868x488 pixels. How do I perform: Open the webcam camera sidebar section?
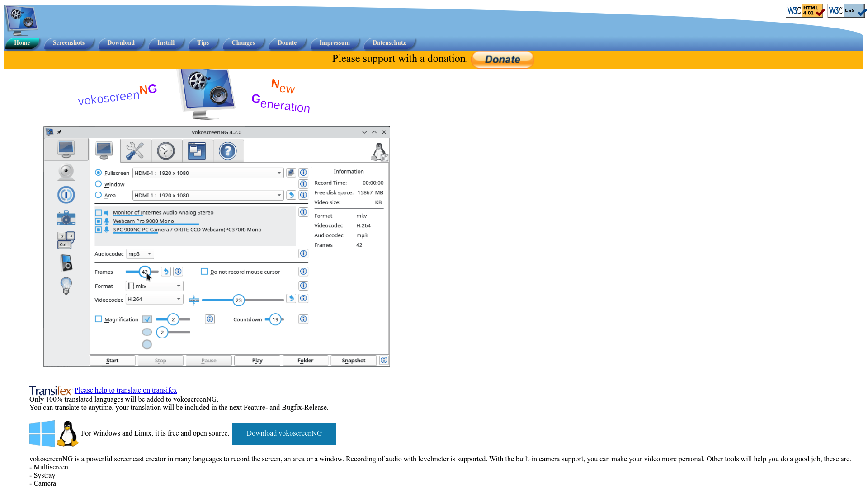point(66,172)
